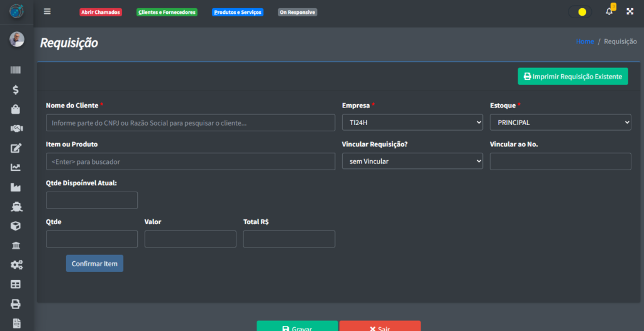Select the Abrir Chamados top menu item
Viewport: 644px width, 331px height.
tap(101, 12)
